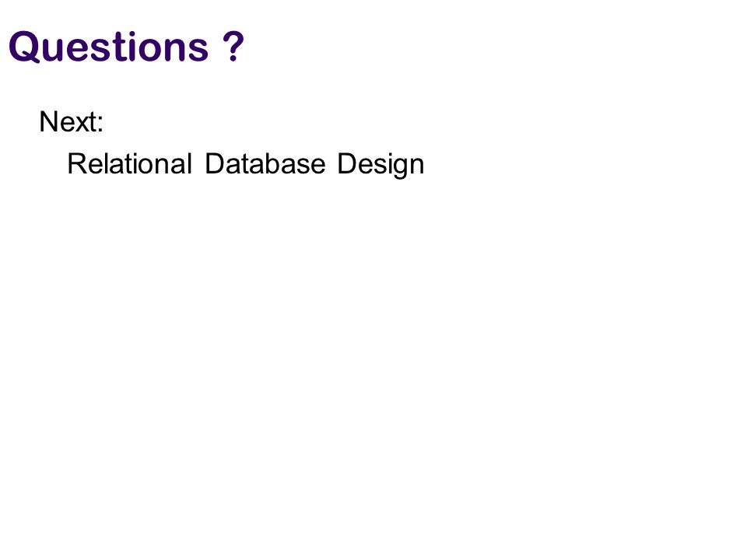Click the letter "x" in "Next:"
The width and height of the screenshot is (747, 560).
coord(80,124)
